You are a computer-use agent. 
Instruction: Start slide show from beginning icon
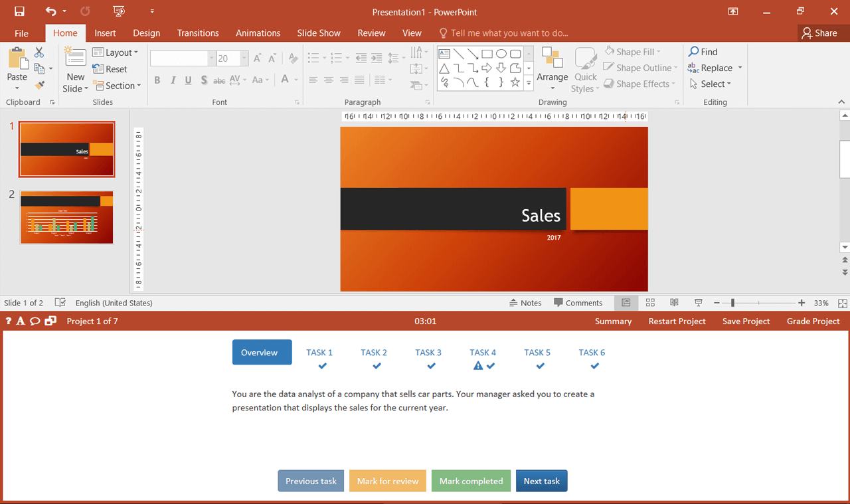coord(119,11)
